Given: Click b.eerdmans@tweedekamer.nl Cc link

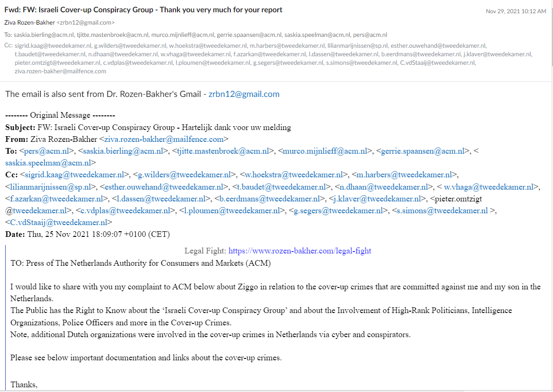Looking at the screenshot, I should tap(270, 199).
